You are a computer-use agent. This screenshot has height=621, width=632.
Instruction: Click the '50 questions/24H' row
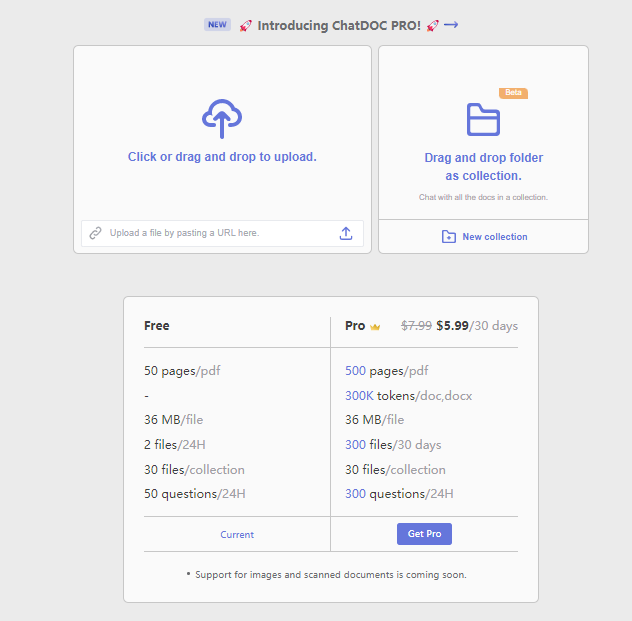coord(195,494)
